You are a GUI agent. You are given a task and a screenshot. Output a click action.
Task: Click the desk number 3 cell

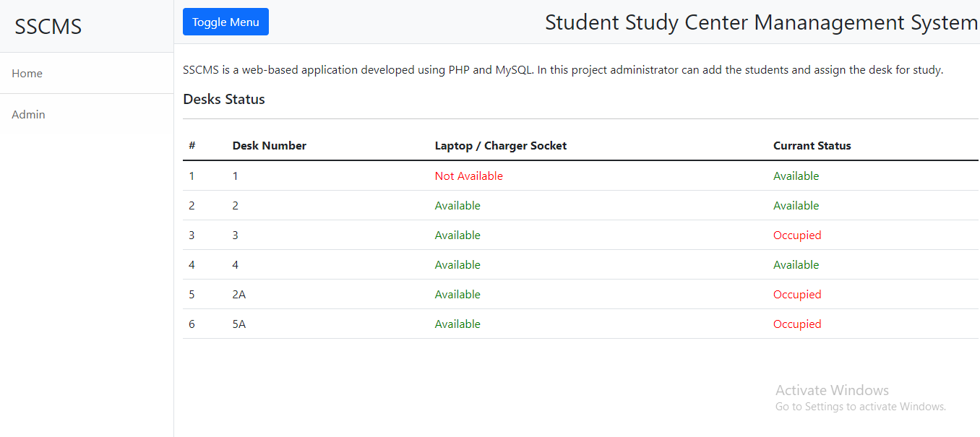[x=236, y=235]
